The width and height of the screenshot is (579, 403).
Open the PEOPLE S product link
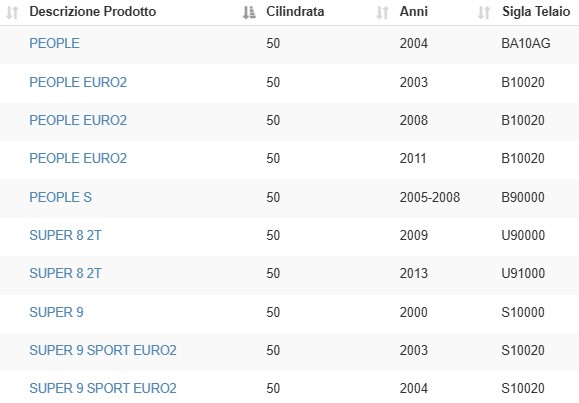pos(61,197)
